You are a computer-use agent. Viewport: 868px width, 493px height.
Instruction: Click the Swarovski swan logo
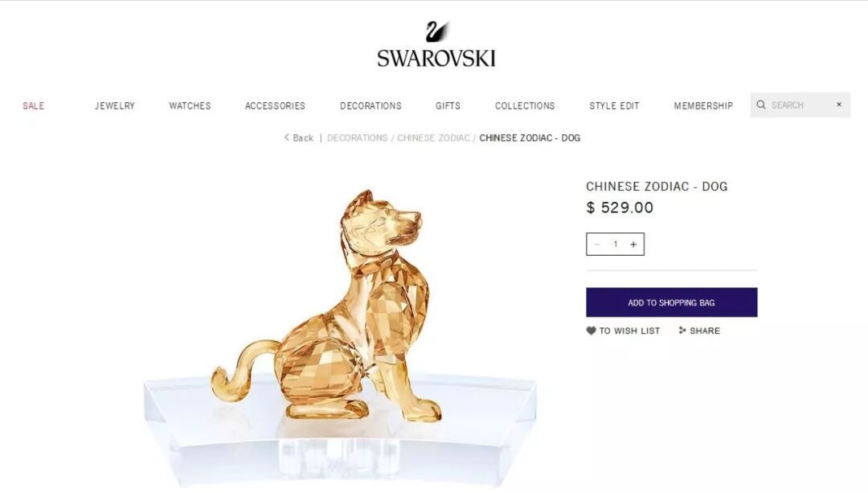pos(436,31)
